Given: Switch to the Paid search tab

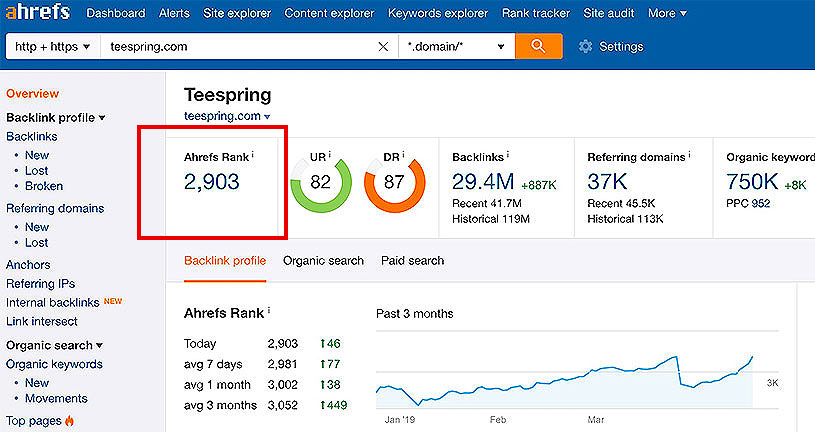Looking at the screenshot, I should tap(412, 261).
